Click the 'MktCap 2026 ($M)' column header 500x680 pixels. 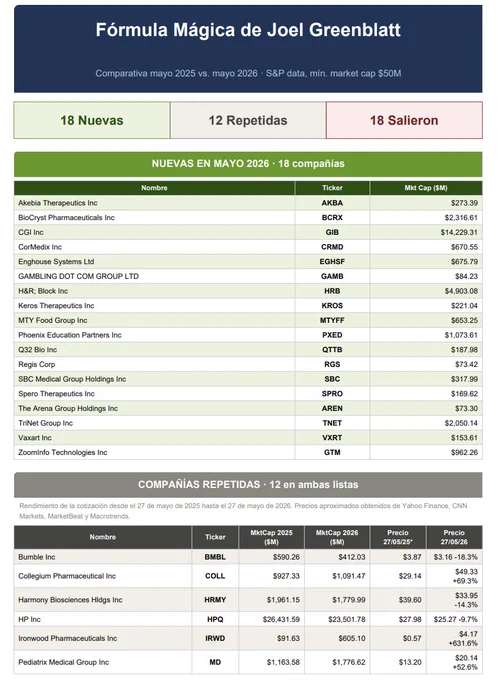[x=337, y=537]
